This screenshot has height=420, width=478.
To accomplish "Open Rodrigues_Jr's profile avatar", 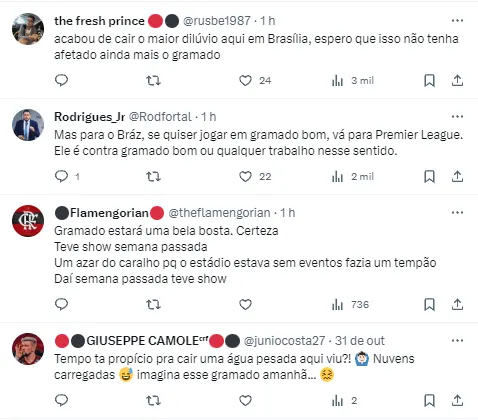I will [x=28, y=125].
